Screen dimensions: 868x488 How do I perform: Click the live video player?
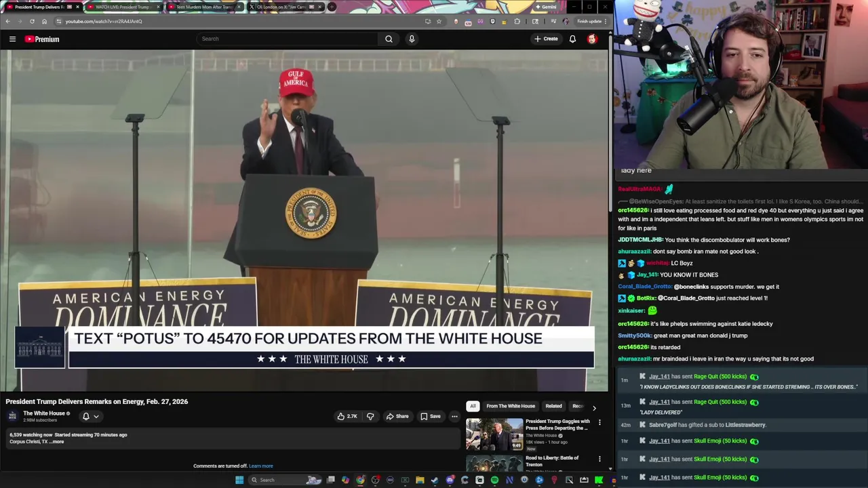(304, 220)
